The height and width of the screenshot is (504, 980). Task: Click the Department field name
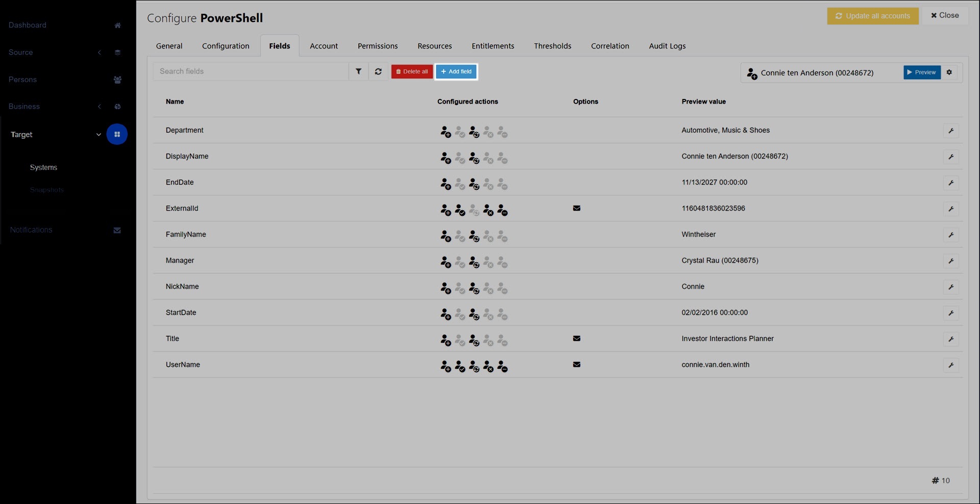(184, 130)
